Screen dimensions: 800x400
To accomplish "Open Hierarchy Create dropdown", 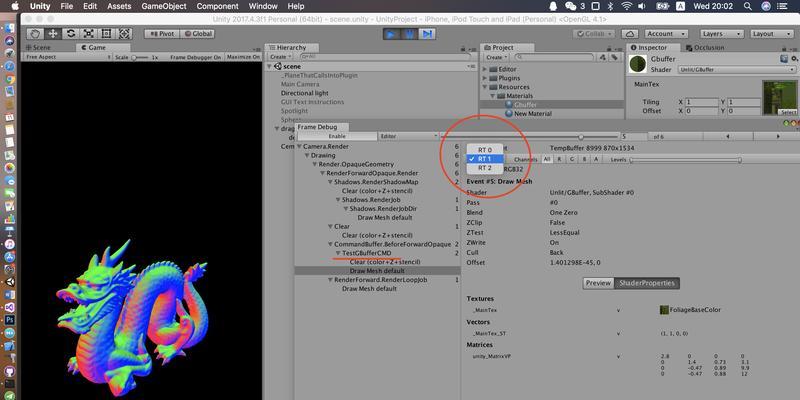I will (x=280, y=57).
